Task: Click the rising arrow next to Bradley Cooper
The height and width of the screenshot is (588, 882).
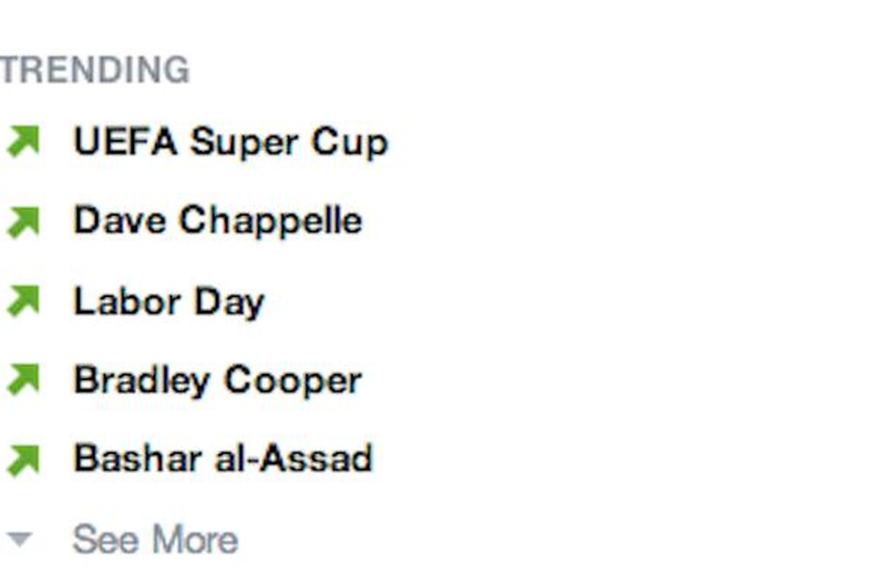Action: [x=23, y=380]
